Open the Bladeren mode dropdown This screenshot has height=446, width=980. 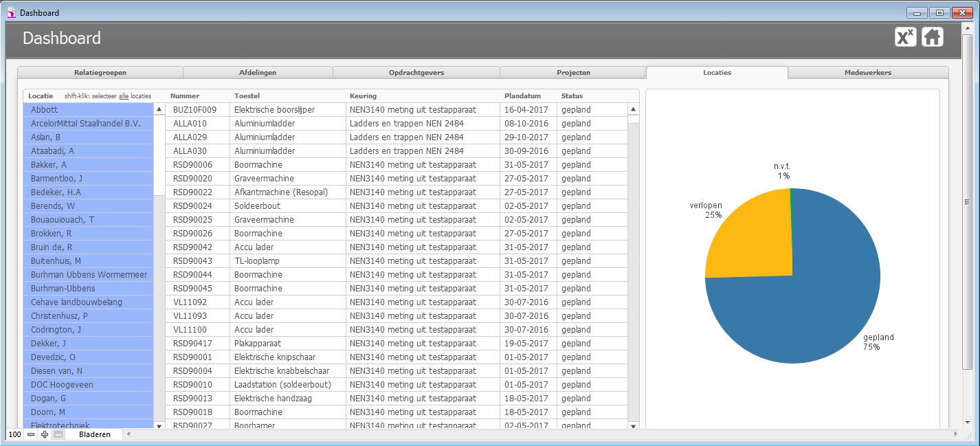click(94, 434)
